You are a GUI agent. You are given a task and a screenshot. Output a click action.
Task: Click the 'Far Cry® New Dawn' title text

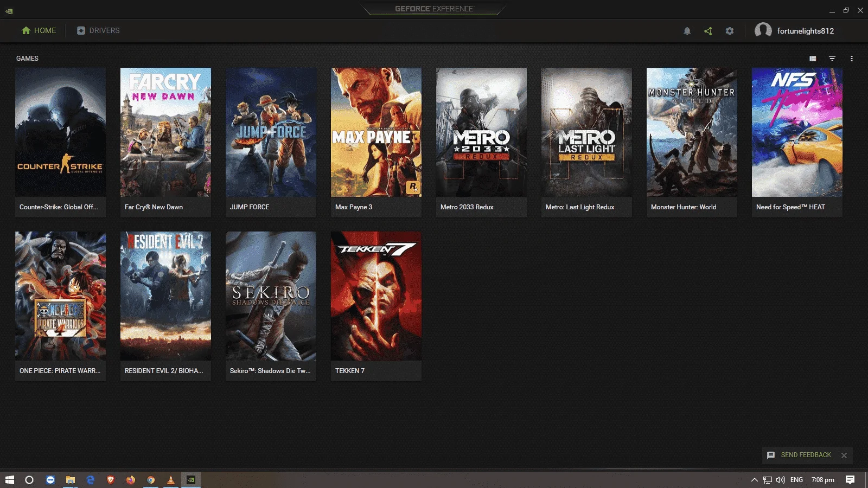154,207
